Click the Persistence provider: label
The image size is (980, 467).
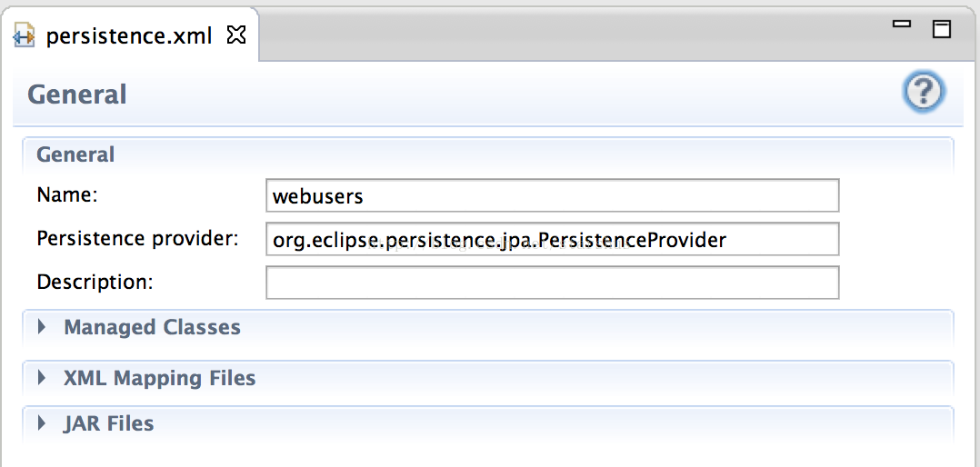tap(138, 238)
